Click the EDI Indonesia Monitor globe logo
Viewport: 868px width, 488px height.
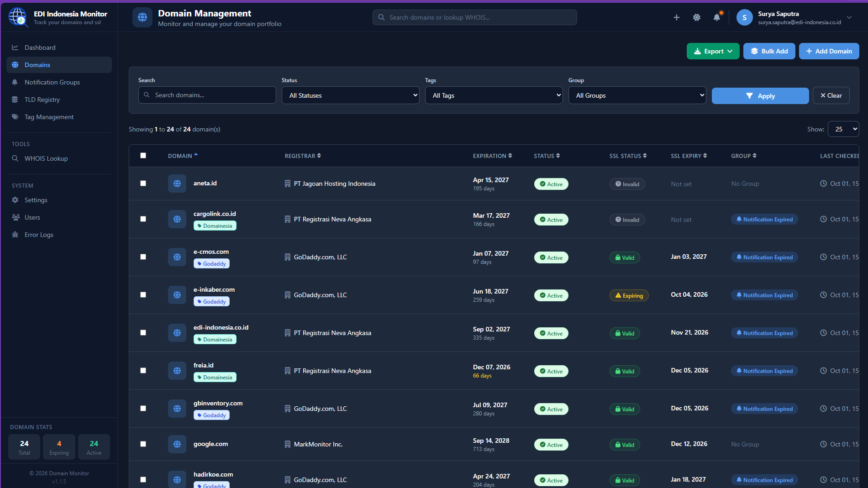click(x=18, y=17)
